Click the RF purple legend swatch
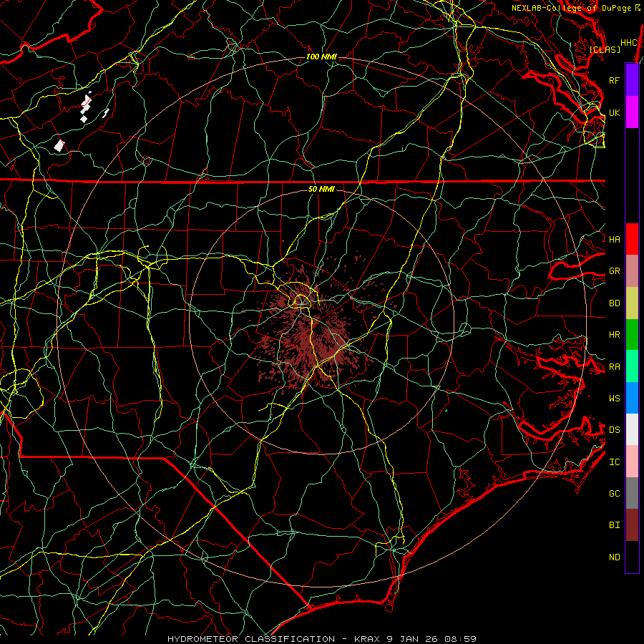 pyautogui.click(x=632, y=80)
